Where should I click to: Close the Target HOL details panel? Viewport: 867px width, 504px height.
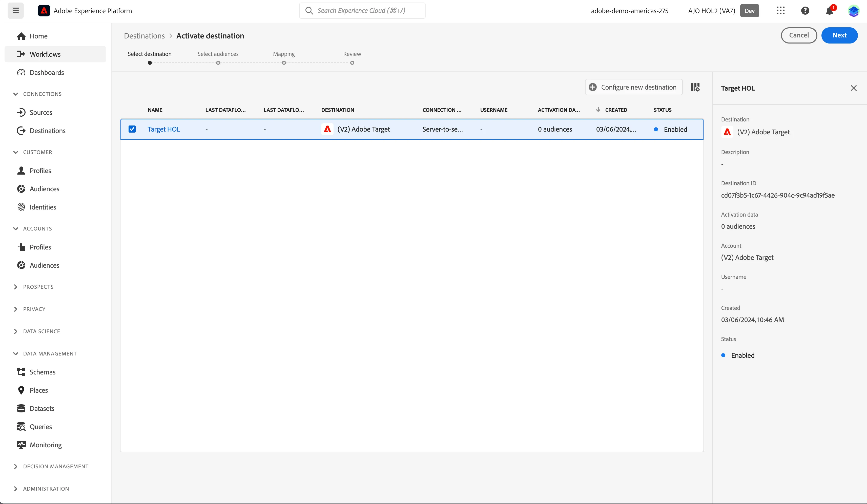(x=854, y=88)
